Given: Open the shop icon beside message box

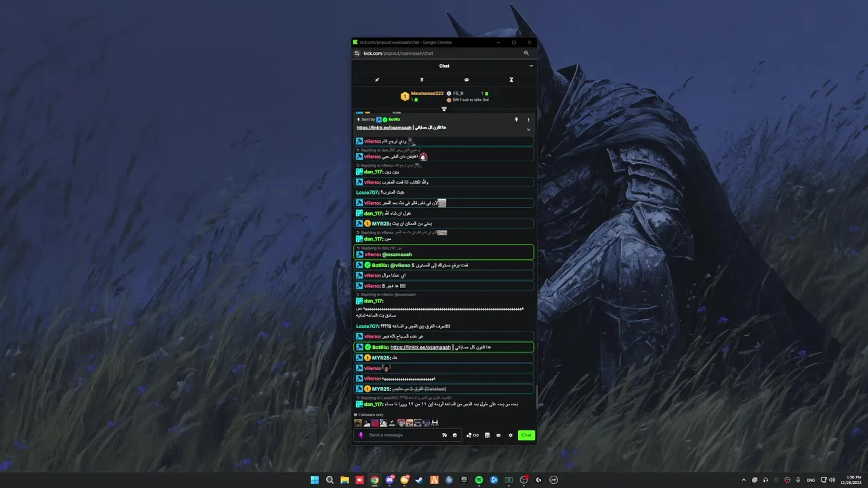Looking at the screenshot, I should (x=487, y=435).
